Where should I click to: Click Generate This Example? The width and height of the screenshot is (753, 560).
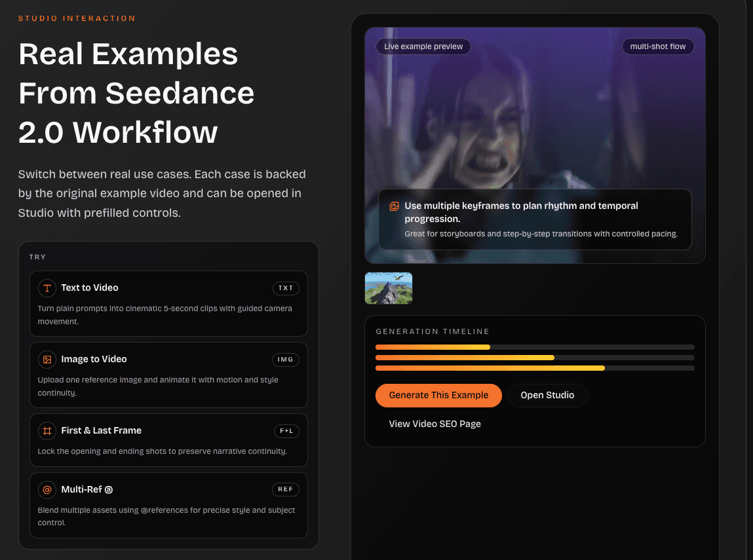tap(438, 396)
